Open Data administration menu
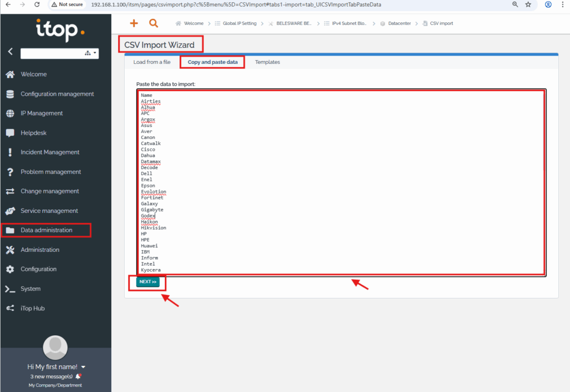 point(46,230)
